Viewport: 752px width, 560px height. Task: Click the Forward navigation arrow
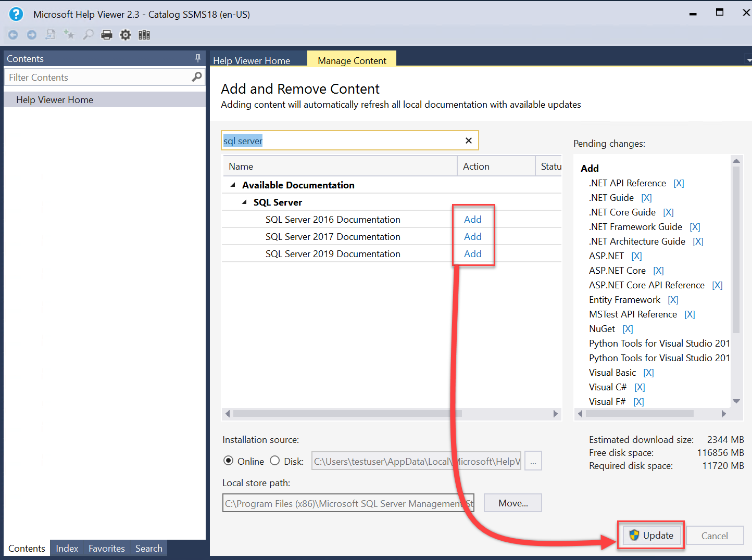[x=31, y=34]
